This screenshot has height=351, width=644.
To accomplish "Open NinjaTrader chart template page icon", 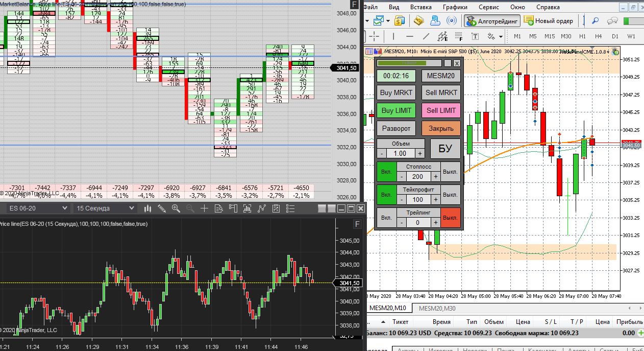I will tap(276, 208).
